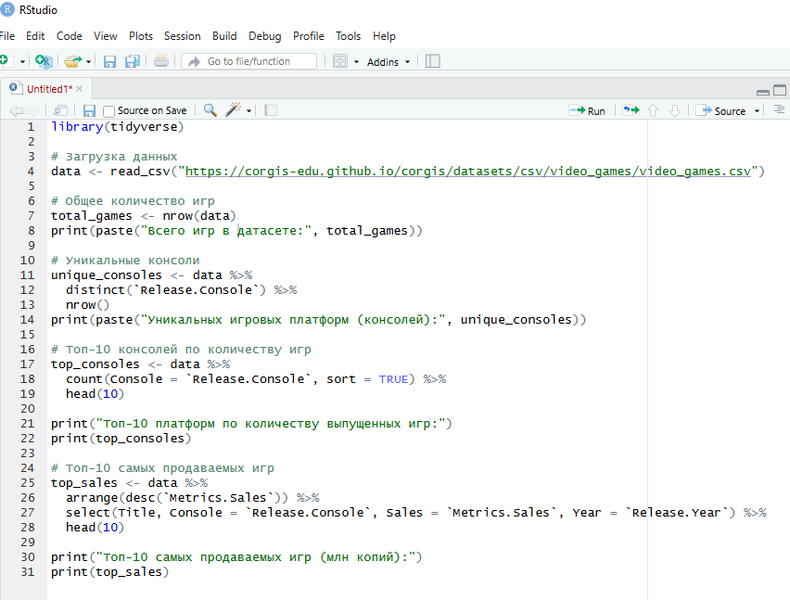
Task: Click total_games <- nrow(data) on line 7
Action: click(144, 216)
